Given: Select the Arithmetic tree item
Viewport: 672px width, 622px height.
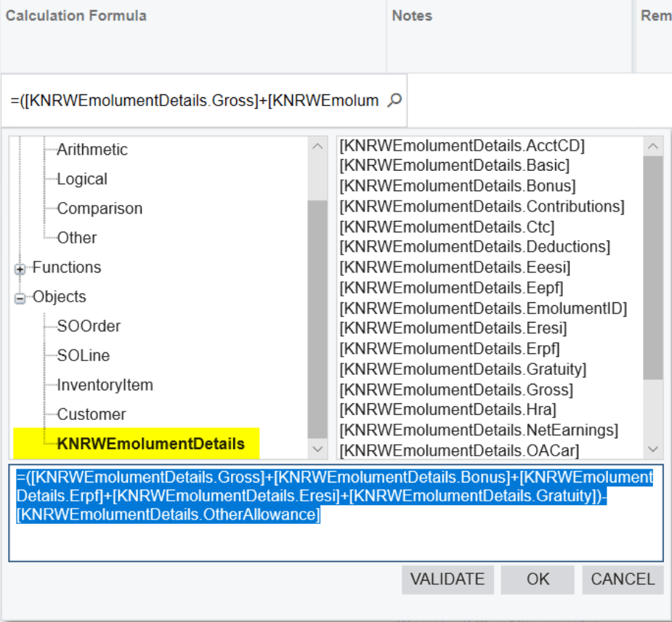Looking at the screenshot, I should [x=92, y=150].
